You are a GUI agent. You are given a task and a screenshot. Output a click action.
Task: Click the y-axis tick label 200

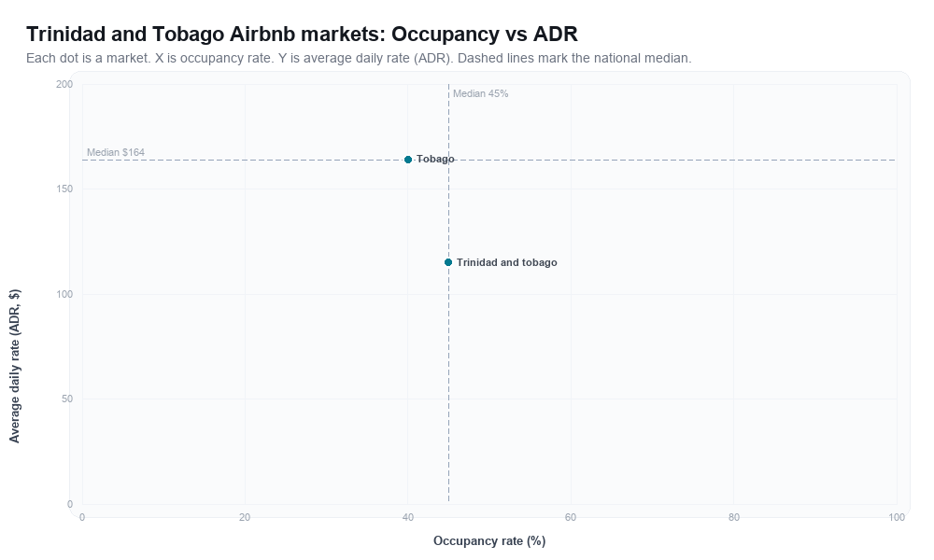[64, 85]
